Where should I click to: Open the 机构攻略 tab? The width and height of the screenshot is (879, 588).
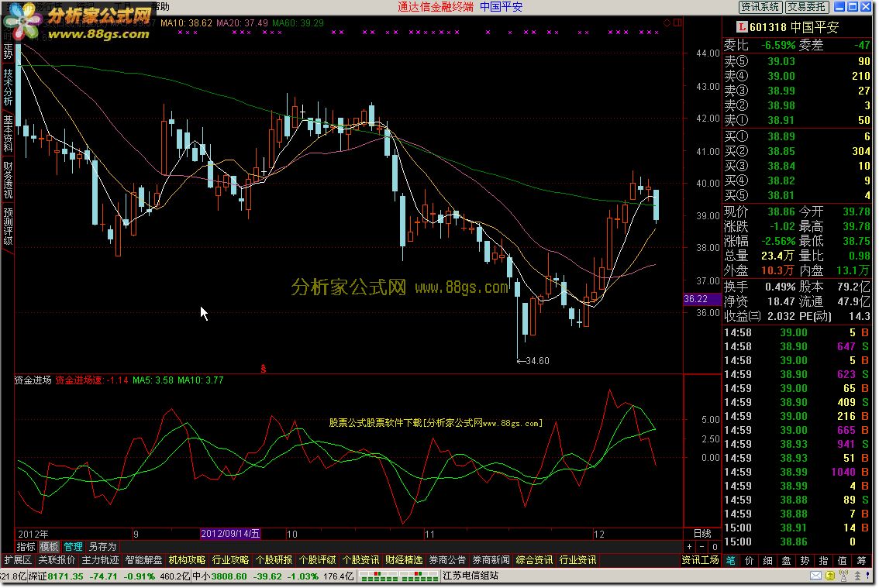tap(187, 560)
